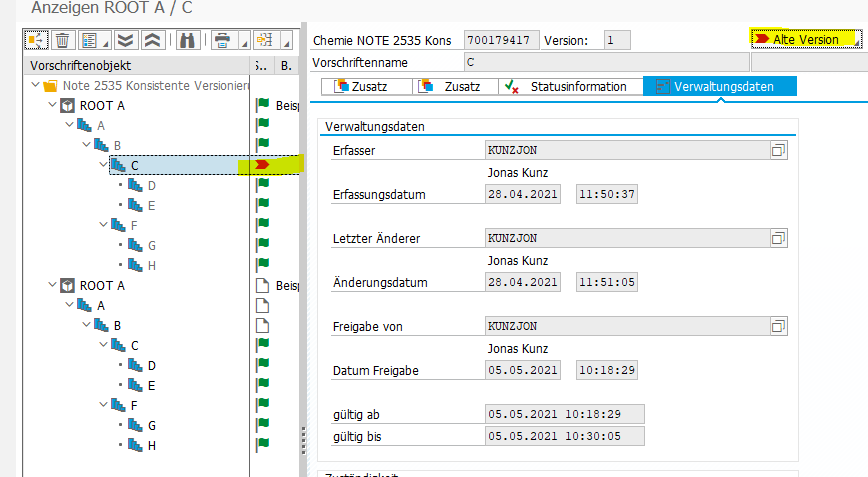This screenshot has height=477, width=868.
Task: Click the printer icon in tree toolbar
Action: pos(221,41)
